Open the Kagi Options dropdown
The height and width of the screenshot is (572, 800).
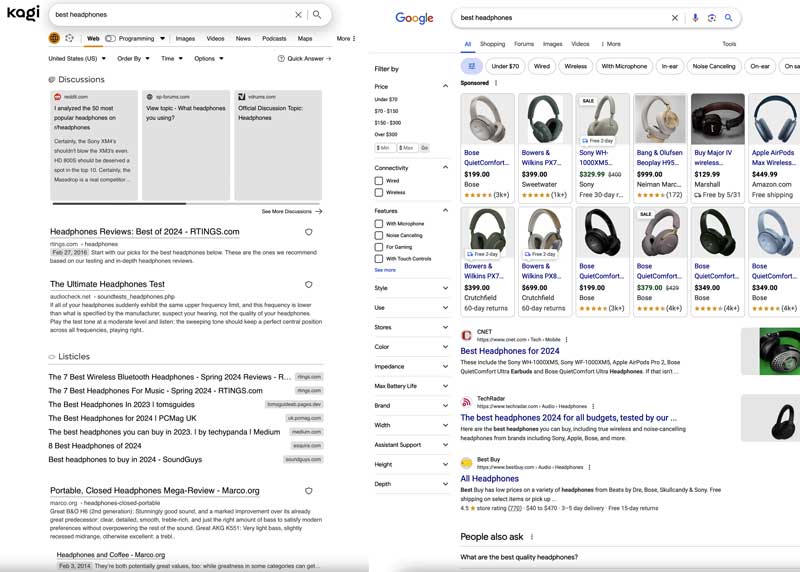click(x=209, y=59)
